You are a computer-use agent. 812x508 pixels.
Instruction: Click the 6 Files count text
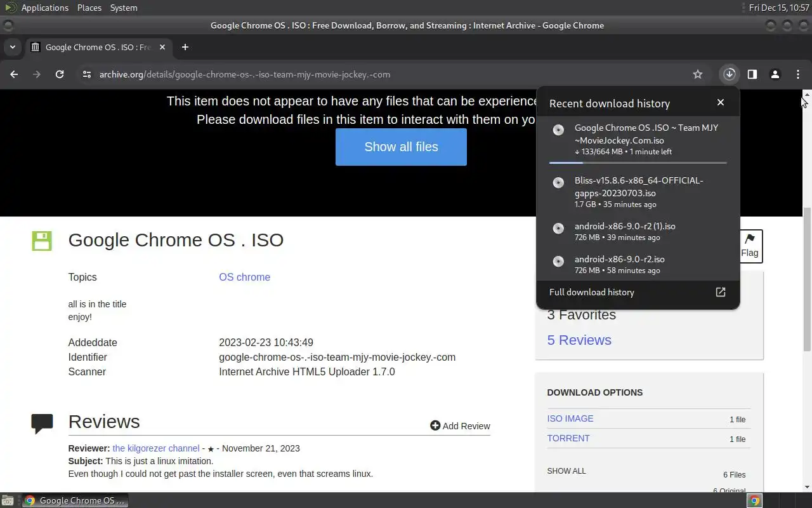[x=734, y=475]
